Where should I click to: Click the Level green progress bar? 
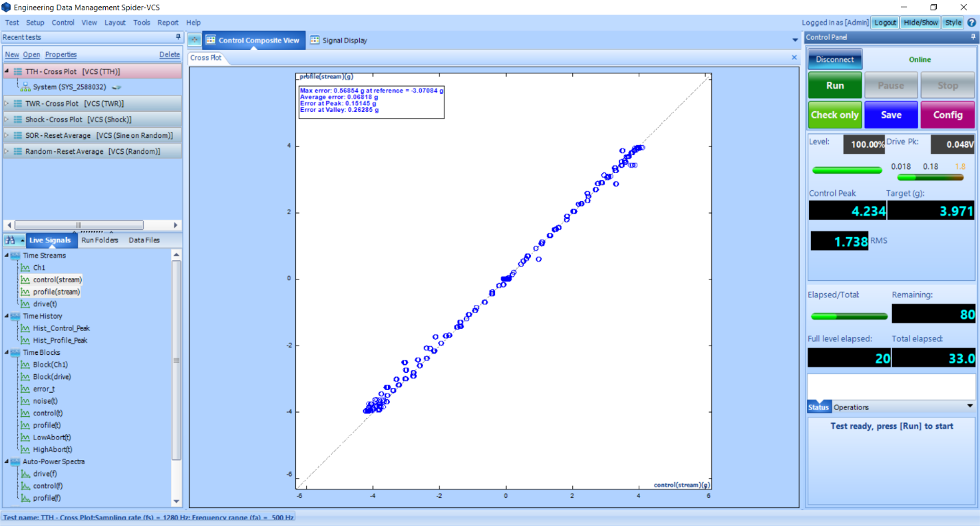[x=847, y=170]
